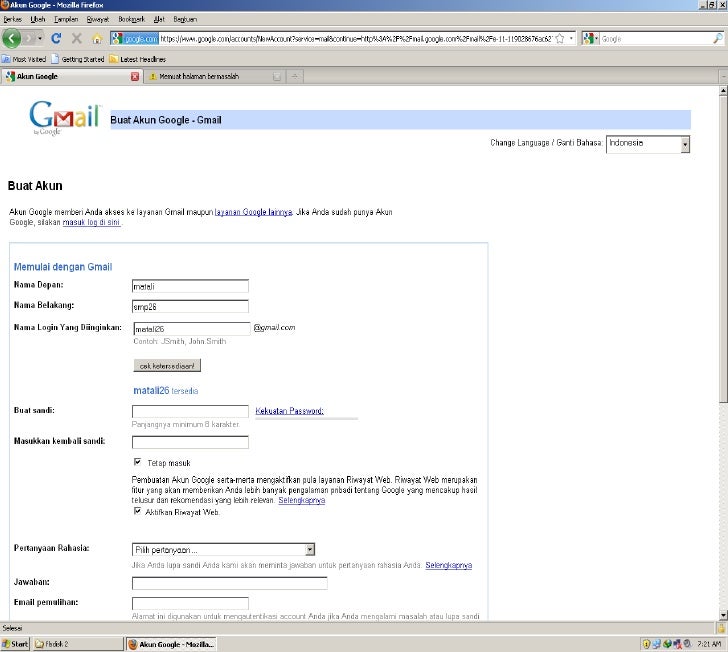Open back/forward history dropdown arrow
This screenshot has height=652, width=728.
[x=40, y=38]
